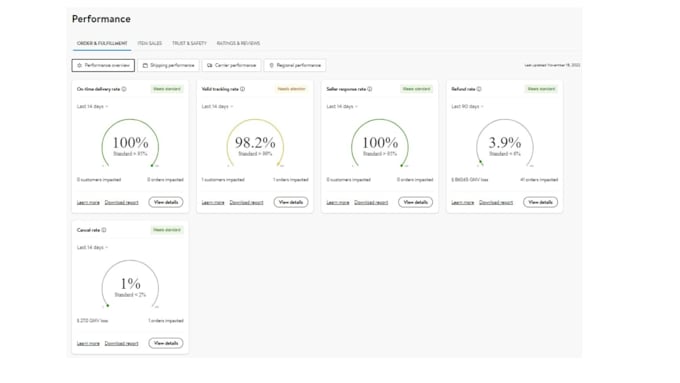View details for Seller response rate
Screen dimensions: 680x383
415,202
